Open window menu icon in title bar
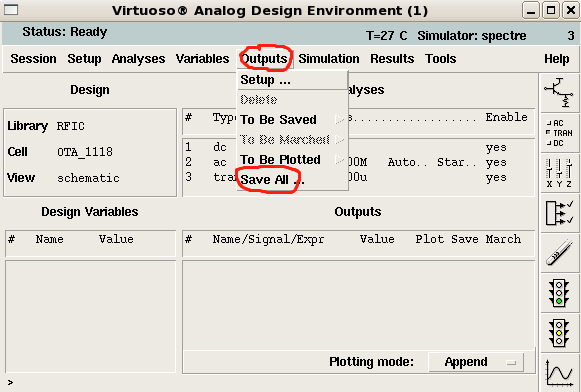Viewport: 581px width, 392px height. pos(11,10)
